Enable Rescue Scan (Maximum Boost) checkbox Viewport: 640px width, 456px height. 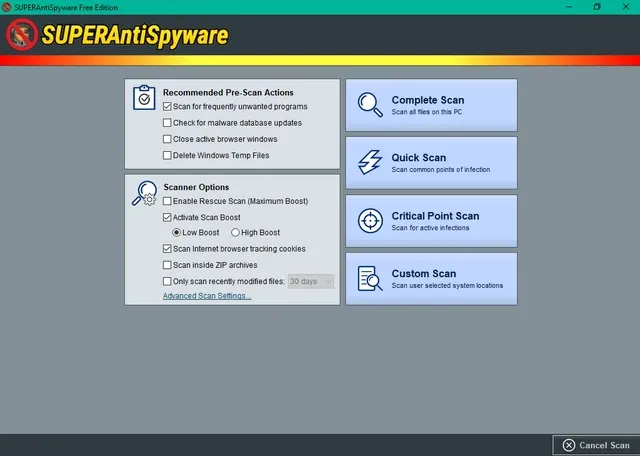(x=167, y=201)
